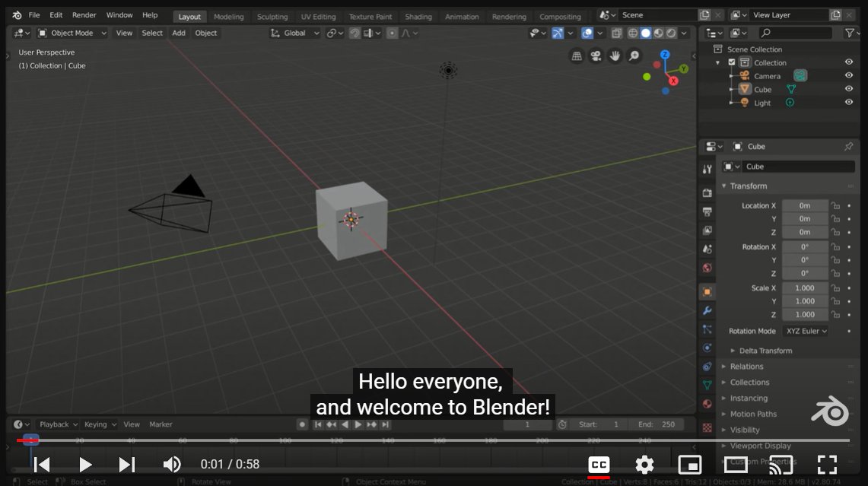
Task: Switch viewport to solid shading
Action: point(645,33)
